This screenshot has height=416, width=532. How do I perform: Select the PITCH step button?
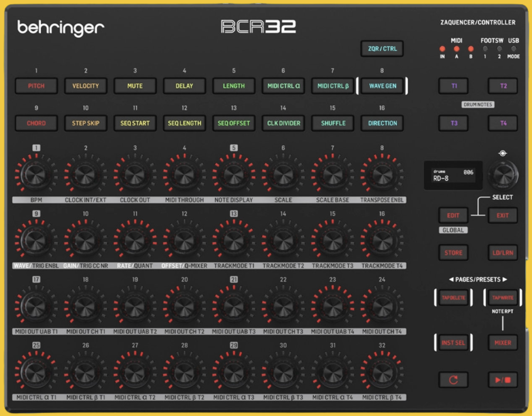tap(36, 86)
